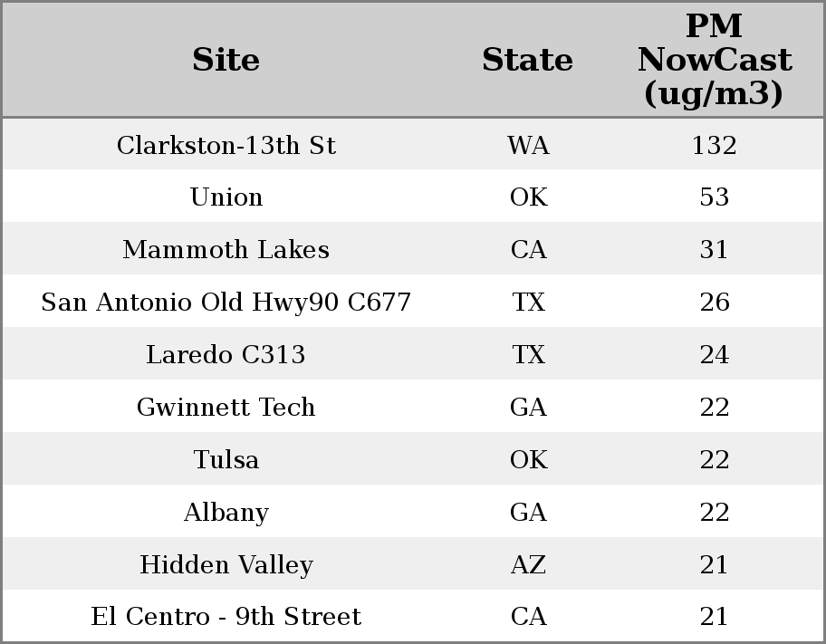Viewport: 826px width, 644px height.
Task: Click the Hidden Valley site name
Action: point(226,565)
